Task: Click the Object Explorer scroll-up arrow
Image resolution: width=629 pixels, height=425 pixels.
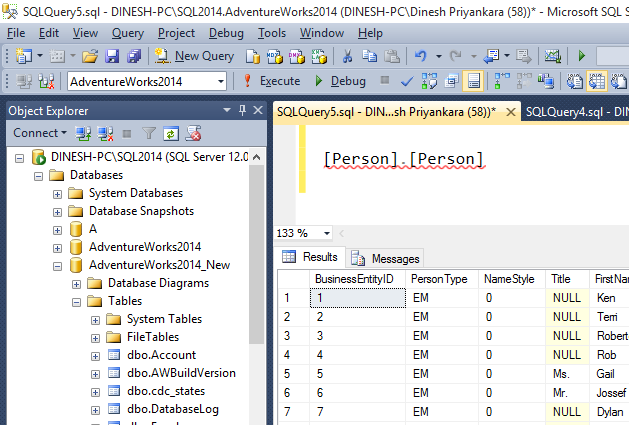Action: coord(257,157)
